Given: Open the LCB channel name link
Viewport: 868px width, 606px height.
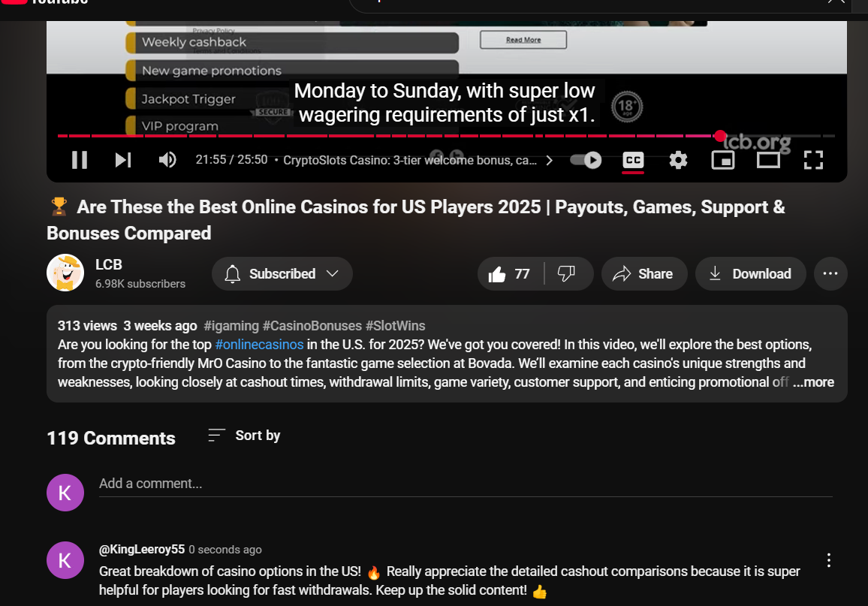Looking at the screenshot, I should [x=108, y=264].
